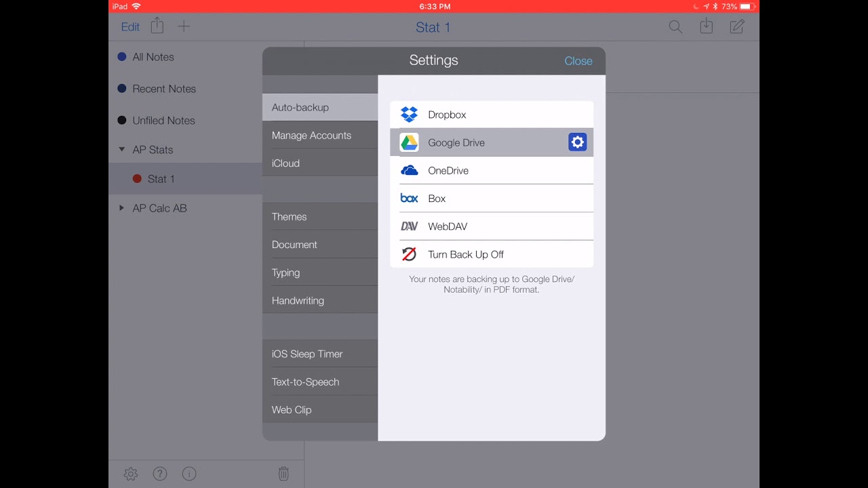
Task: Open Themes settings section
Action: [320, 217]
